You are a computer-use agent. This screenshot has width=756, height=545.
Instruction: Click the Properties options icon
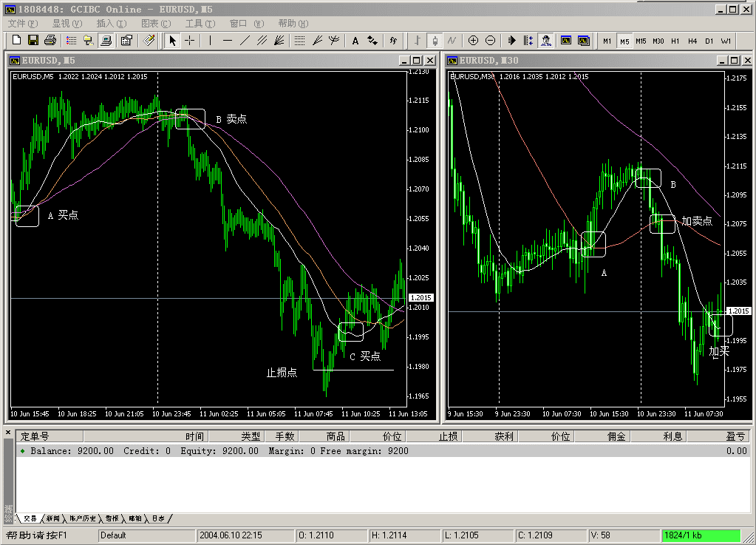click(126, 41)
